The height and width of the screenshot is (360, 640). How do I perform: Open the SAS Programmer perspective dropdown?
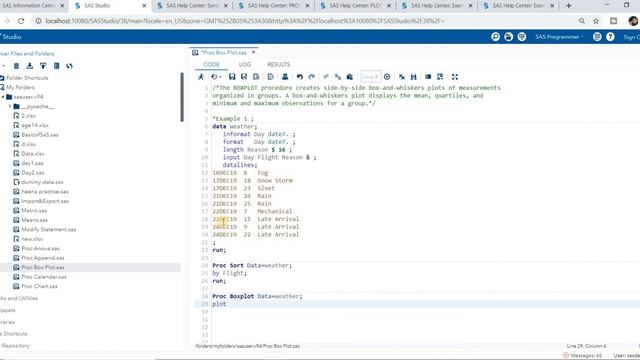559,37
